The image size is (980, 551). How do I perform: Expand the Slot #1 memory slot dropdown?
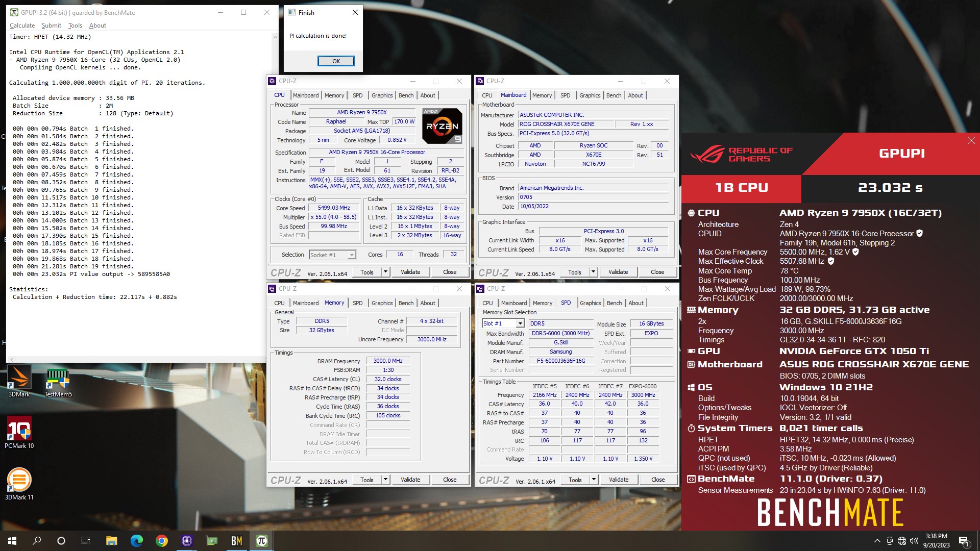(x=520, y=323)
